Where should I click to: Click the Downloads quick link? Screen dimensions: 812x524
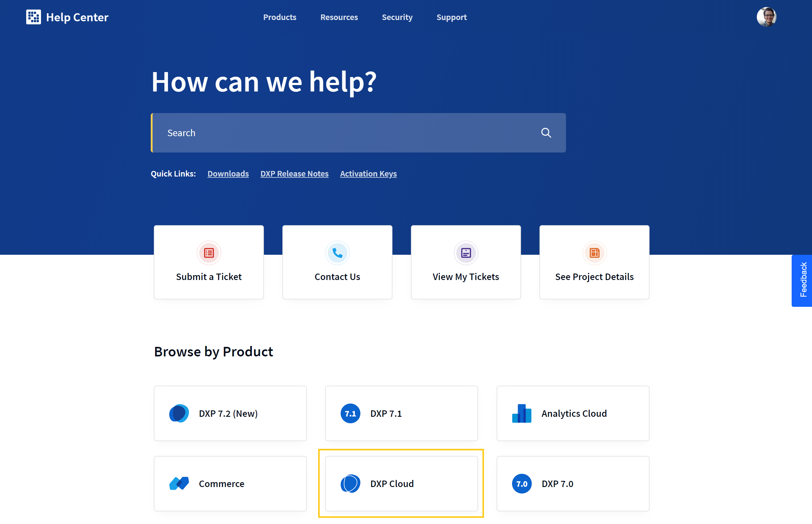click(228, 173)
